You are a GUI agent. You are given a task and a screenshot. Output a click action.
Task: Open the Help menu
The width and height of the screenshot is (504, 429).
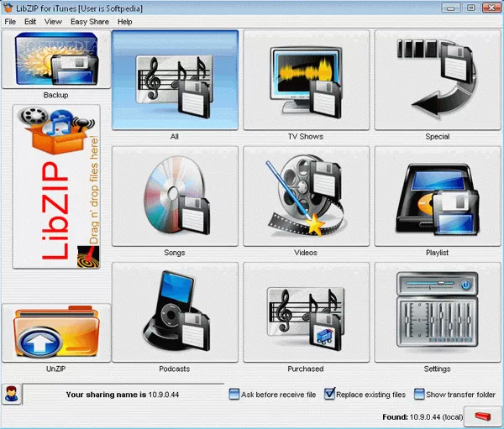[124, 22]
